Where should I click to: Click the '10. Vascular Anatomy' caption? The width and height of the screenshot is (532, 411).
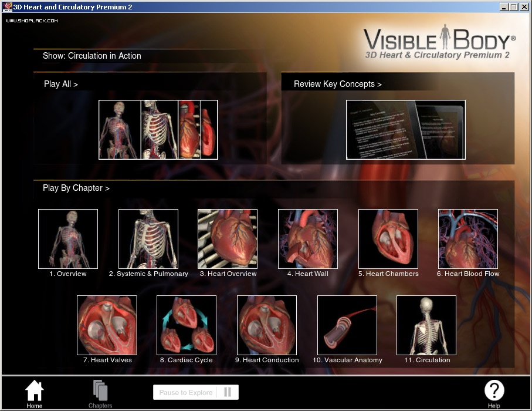point(347,360)
